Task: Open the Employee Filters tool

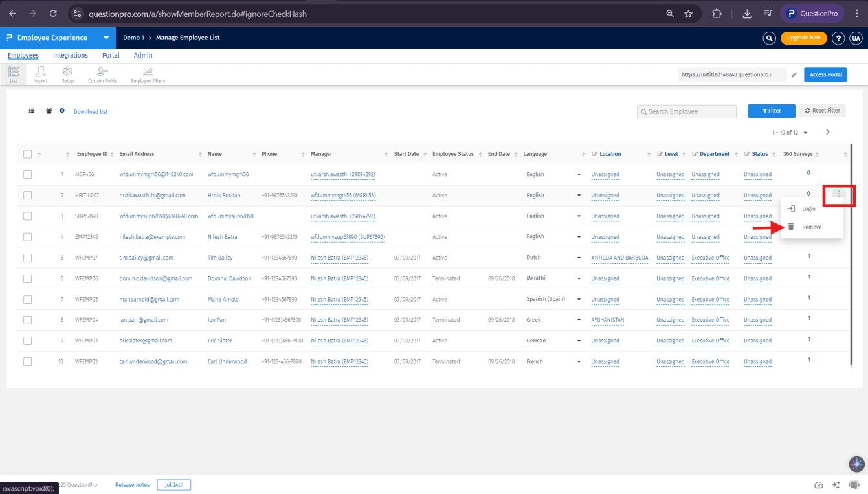Action: pos(148,74)
